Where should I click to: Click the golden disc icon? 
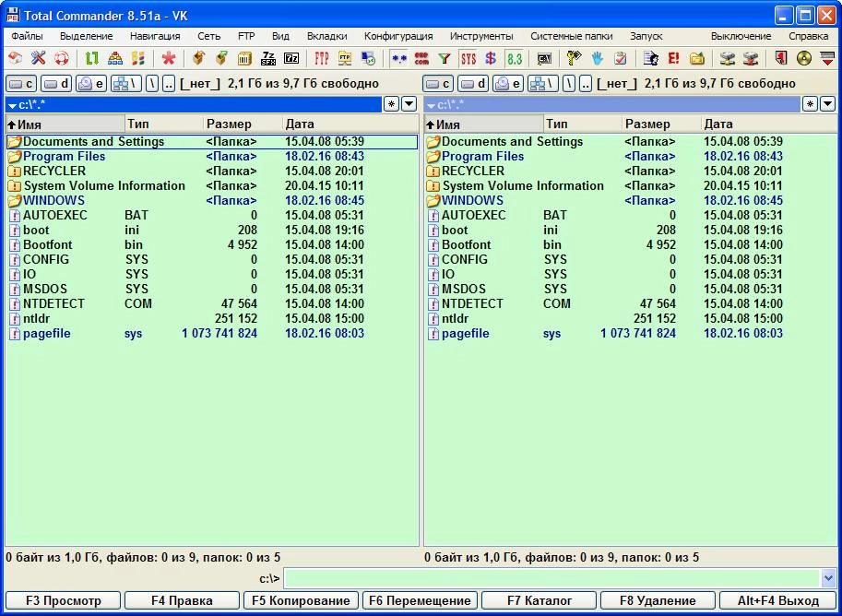[x=804, y=58]
